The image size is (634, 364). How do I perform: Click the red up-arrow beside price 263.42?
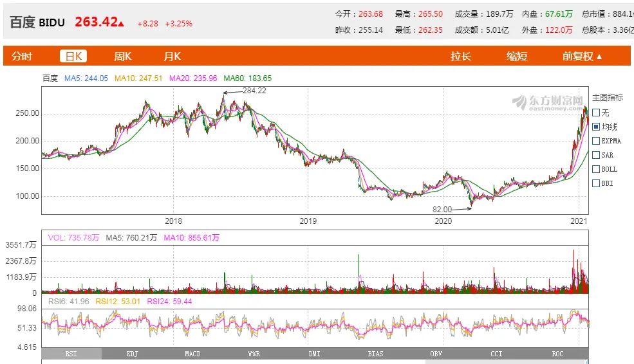121,24
